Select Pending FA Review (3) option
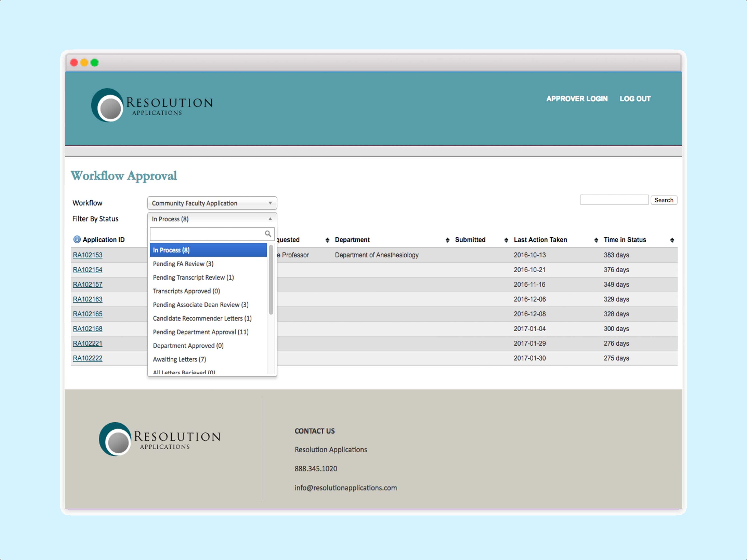Image resolution: width=747 pixels, height=560 pixels. 183,264
